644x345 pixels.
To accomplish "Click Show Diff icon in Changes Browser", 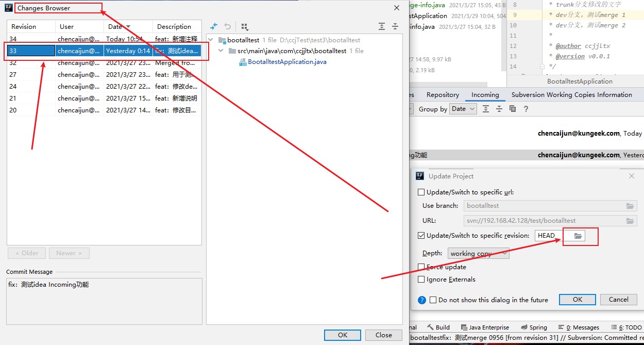I will pos(214,26).
